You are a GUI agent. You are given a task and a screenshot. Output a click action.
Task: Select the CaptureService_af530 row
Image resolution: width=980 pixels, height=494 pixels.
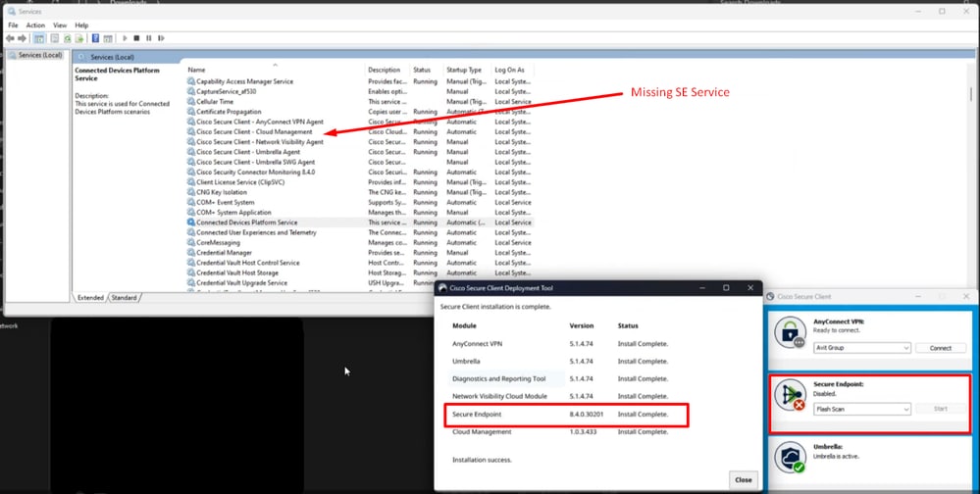360,91
